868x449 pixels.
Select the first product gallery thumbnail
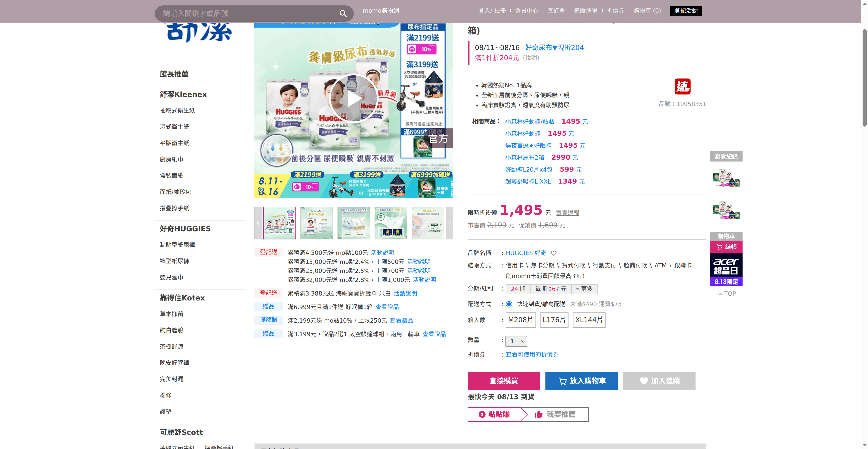coord(280,223)
